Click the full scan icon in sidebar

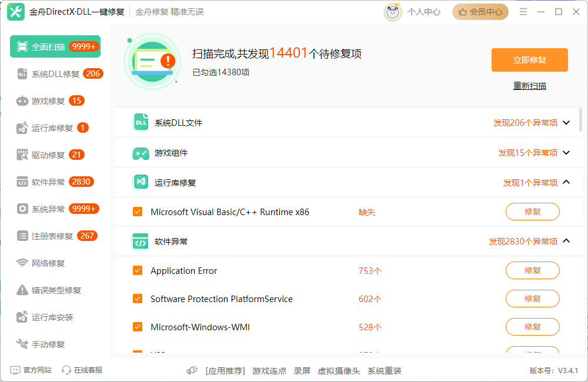pyautogui.click(x=22, y=46)
